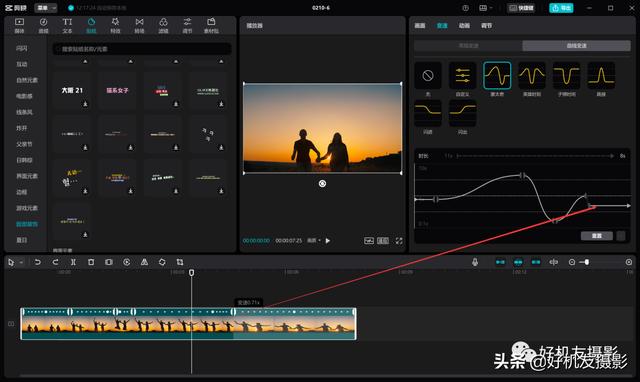Click the crop icon in timeline toolbar
The image size is (640, 382).
180,262
